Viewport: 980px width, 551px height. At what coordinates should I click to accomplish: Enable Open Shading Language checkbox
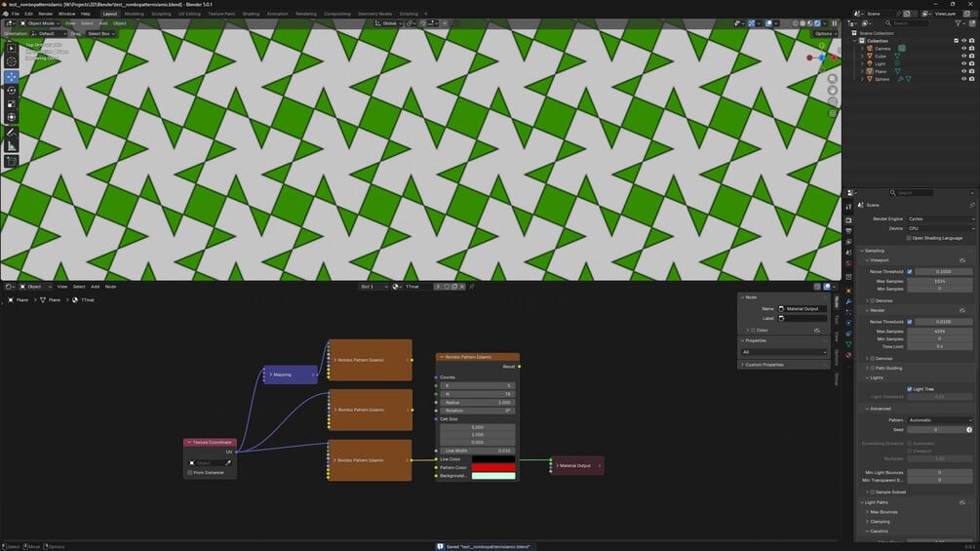(x=909, y=238)
